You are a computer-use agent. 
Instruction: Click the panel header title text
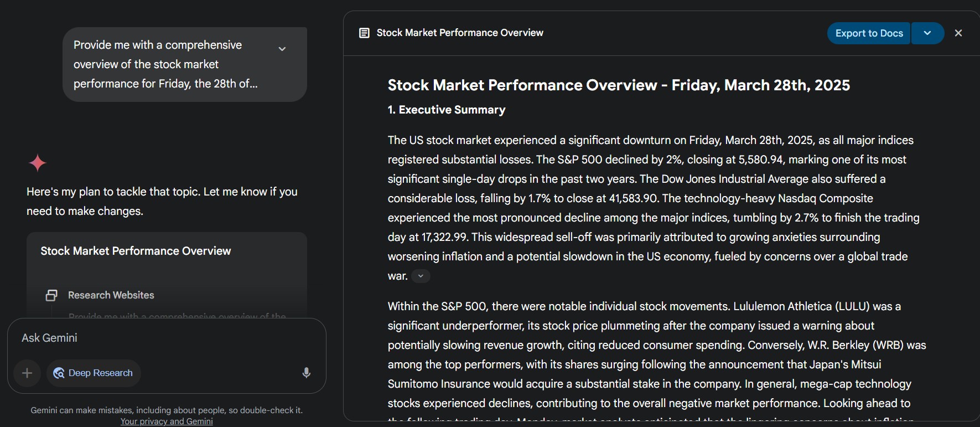[x=460, y=33]
